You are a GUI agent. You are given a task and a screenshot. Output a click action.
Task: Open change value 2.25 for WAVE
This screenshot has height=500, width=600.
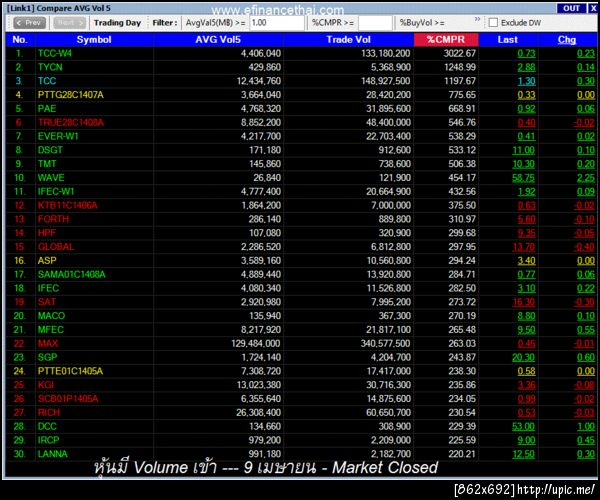click(x=586, y=178)
